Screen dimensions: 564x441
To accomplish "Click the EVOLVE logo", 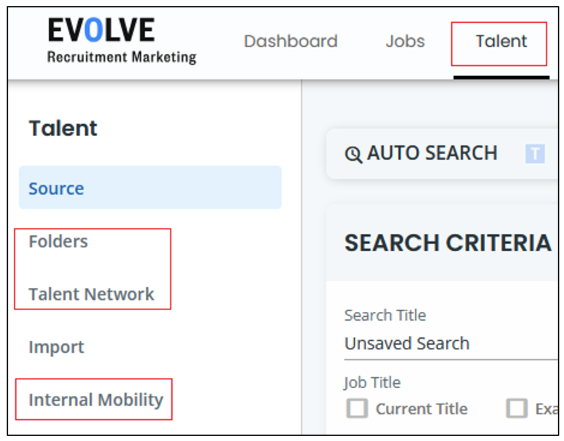I will [x=122, y=41].
